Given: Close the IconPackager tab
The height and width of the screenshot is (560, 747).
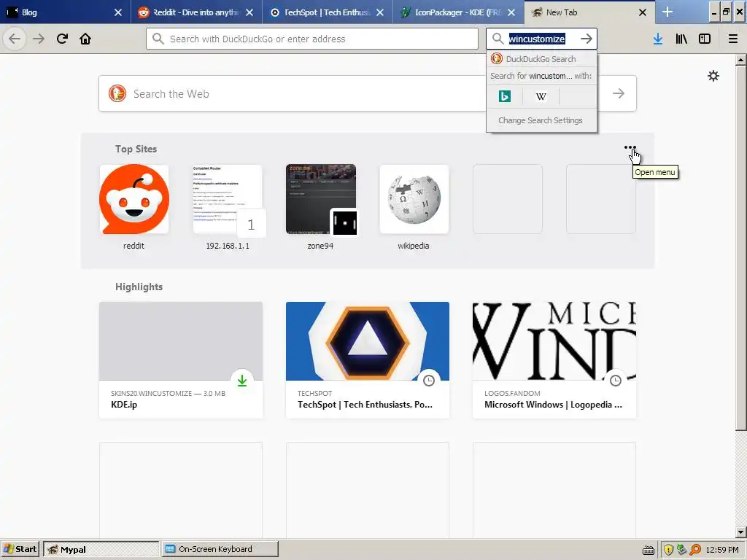Looking at the screenshot, I should click(x=511, y=12).
